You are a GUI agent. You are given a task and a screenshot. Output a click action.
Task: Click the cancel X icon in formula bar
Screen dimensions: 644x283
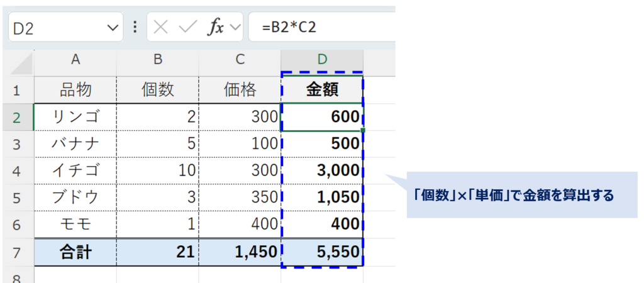[160, 28]
